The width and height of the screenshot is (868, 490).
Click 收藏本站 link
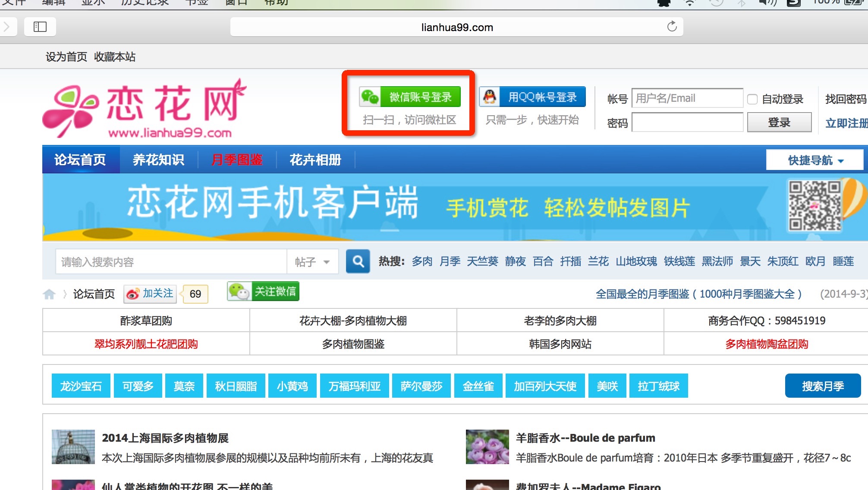point(115,57)
